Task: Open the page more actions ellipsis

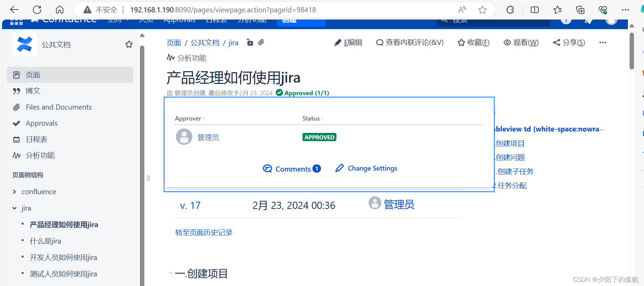Action: [603, 42]
